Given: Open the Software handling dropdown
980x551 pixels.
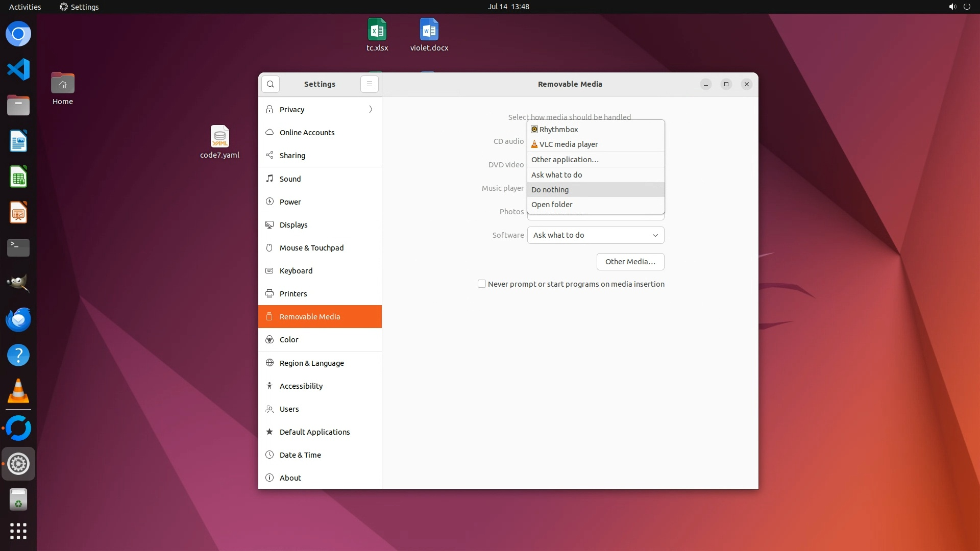Looking at the screenshot, I should 595,235.
